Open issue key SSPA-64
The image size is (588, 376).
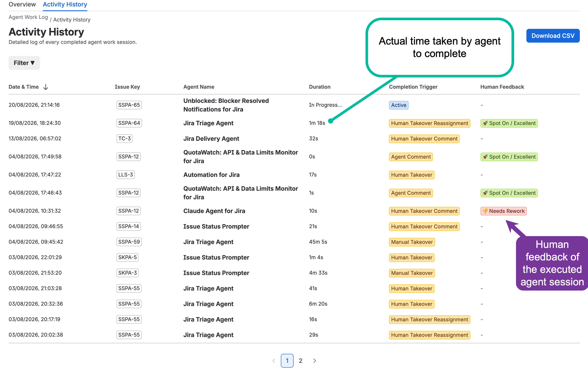coord(129,123)
